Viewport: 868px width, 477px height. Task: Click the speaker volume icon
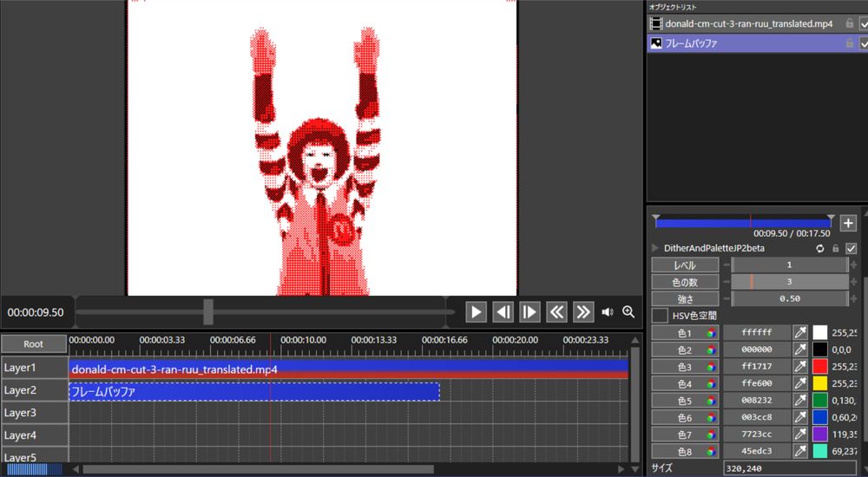coord(608,312)
